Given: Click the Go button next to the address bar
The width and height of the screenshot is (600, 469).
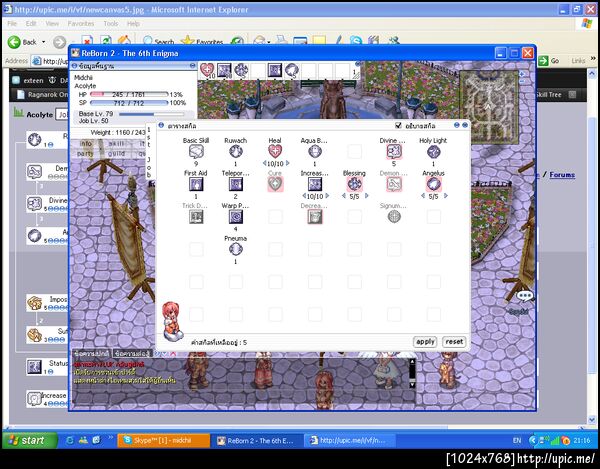Looking at the screenshot, I should (x=549, y=60).
